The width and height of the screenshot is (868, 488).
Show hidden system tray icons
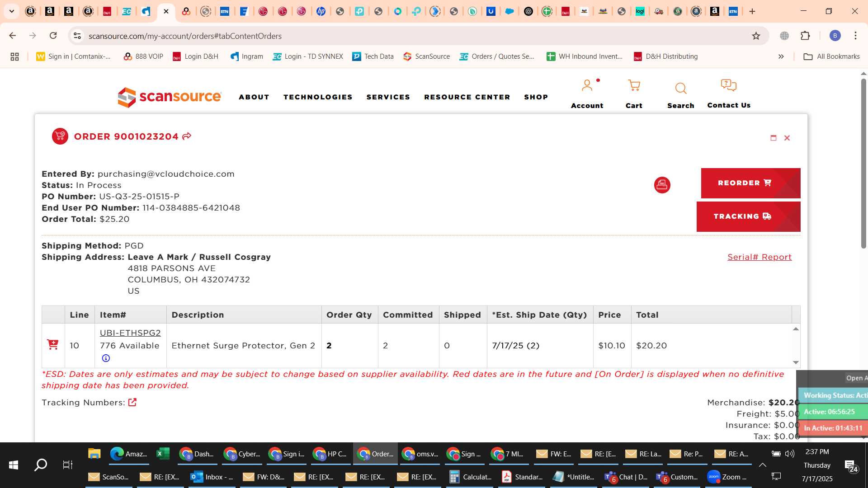(763, 465)
